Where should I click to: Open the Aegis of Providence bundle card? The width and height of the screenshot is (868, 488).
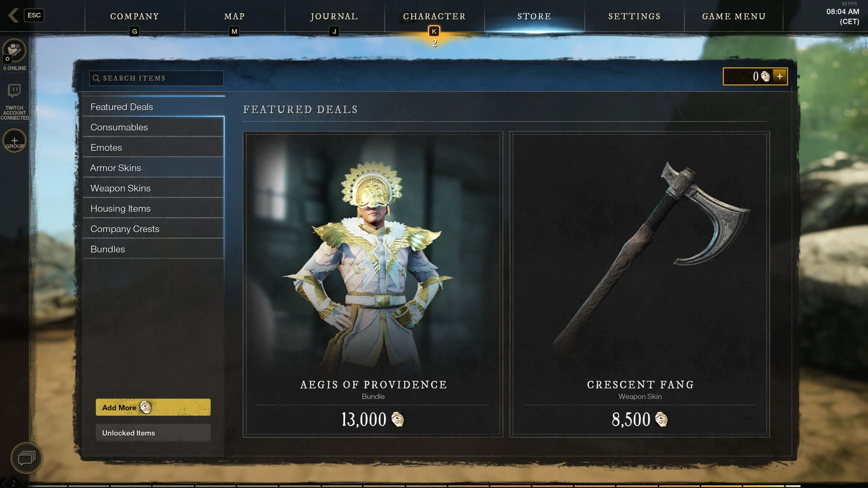click(x=373, y=284)
